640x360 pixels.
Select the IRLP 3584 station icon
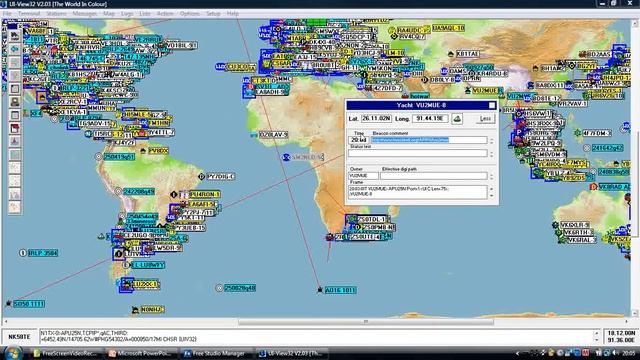23,253
